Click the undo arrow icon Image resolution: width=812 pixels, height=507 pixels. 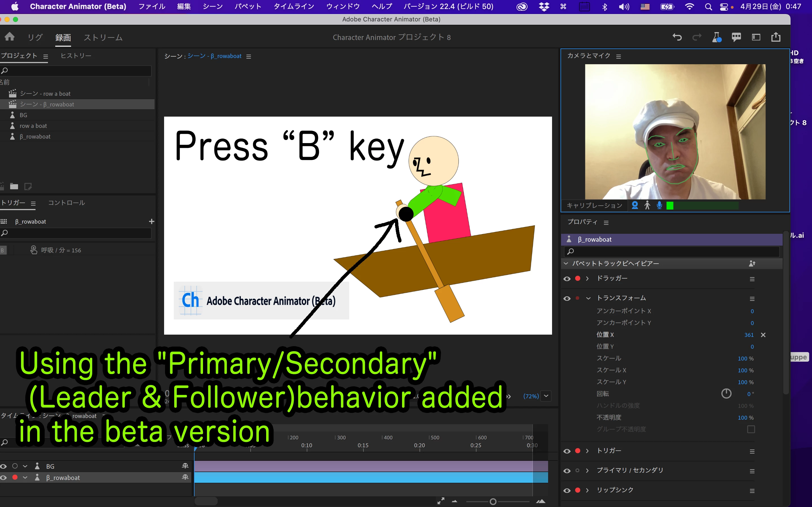pyautogui.click(x=677, y=37)
